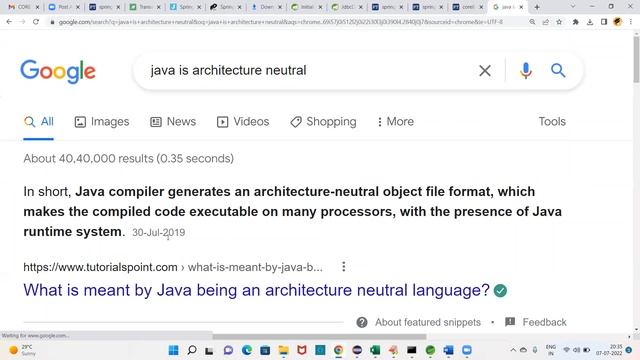The height and width of the screenshot is (360, 640).
Task: Click the question mark icon beside About featured snippets
Action: pos(362,322)
